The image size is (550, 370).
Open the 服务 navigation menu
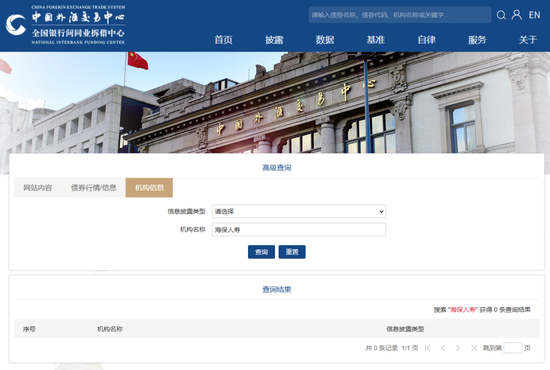click(477, 40)
